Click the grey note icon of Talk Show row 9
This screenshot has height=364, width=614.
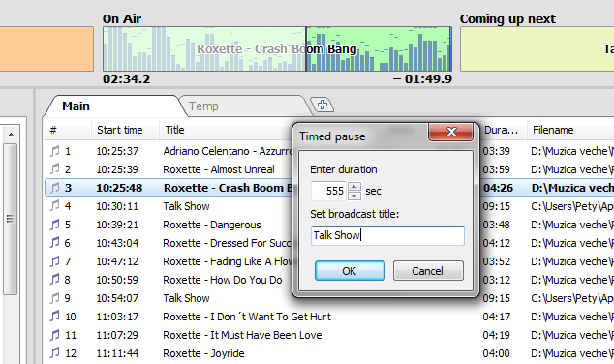(55, 298)
